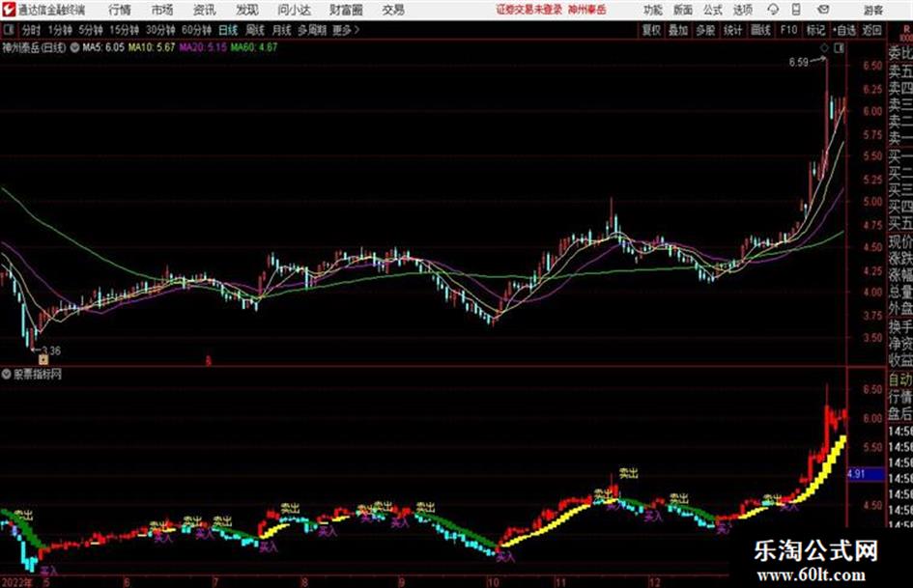Click the 神州泰岳 stock name in title bar
913x588 pixels.
click(x=587, y=10)
